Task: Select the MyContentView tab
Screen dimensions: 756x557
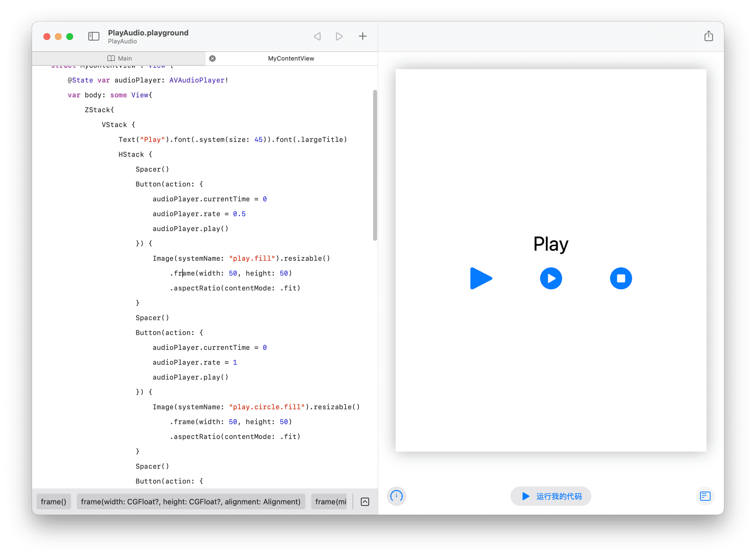Action: (x=291, y=58)
